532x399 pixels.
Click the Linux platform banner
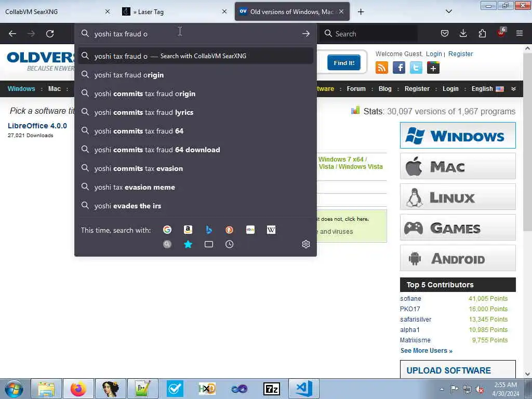tap(458, 197)
